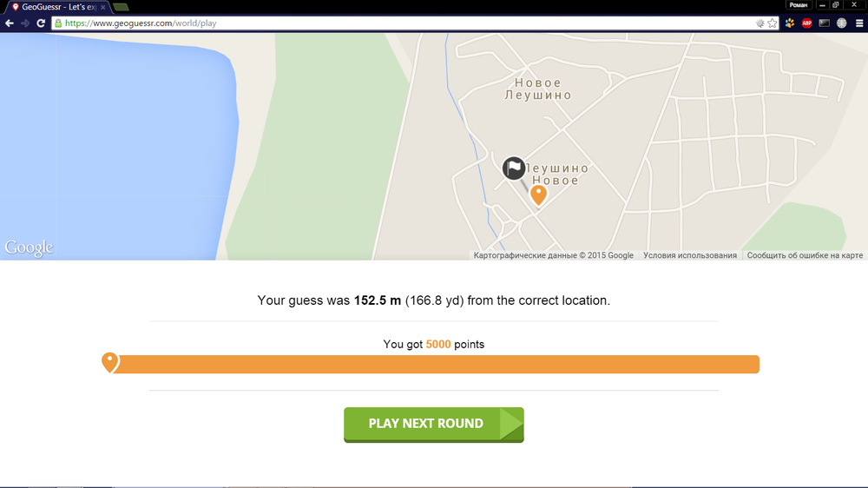Image resolution: width=868 pixels, height=488 pixels.
Task: Open the Chrome hamburger menu
Action: [x=859, y=23]
